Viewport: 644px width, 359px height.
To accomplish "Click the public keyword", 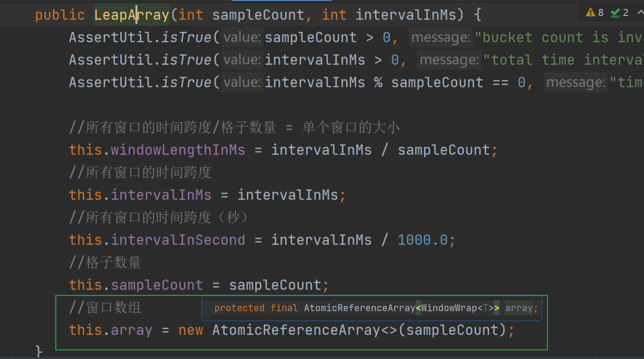I will (x=60, y=15).
